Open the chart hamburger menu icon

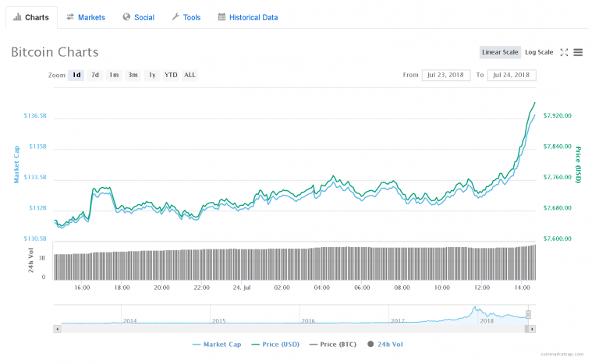(578, 52)
